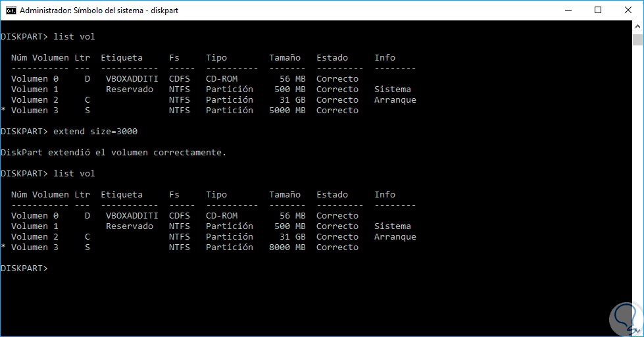Close the diskpart console window
This screenshot has height=337, width=644.
tap(628, 11)
